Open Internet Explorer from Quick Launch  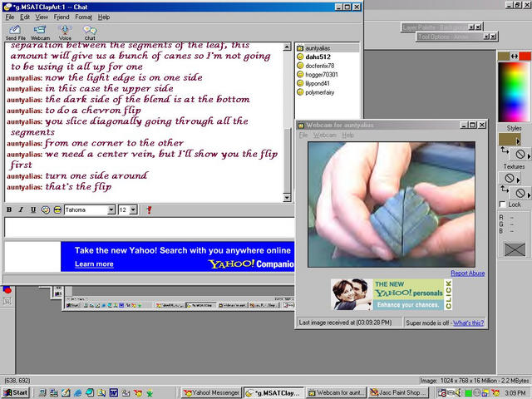[77, 393]
